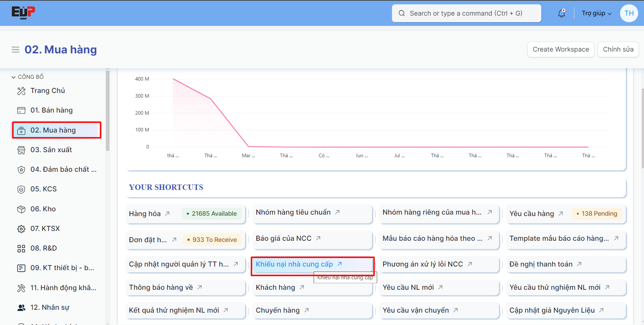The height and width of the screenshot is (325, 644).
Task: Open the Yêu cầu hàng shortcut
Action: click(x=532, y=214)
